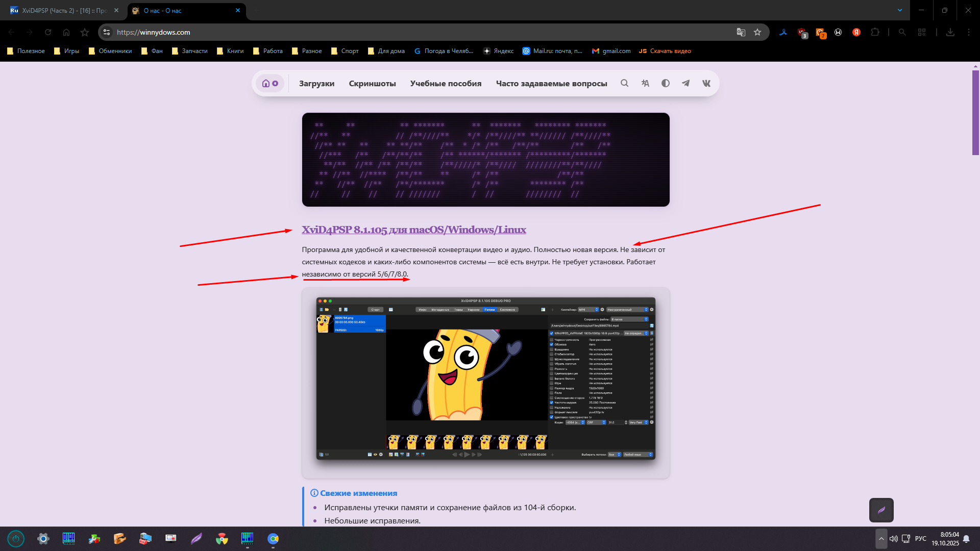The image size is (980, 551).
Task: Click the browser translate page icon
Action: tap(741, 32)
